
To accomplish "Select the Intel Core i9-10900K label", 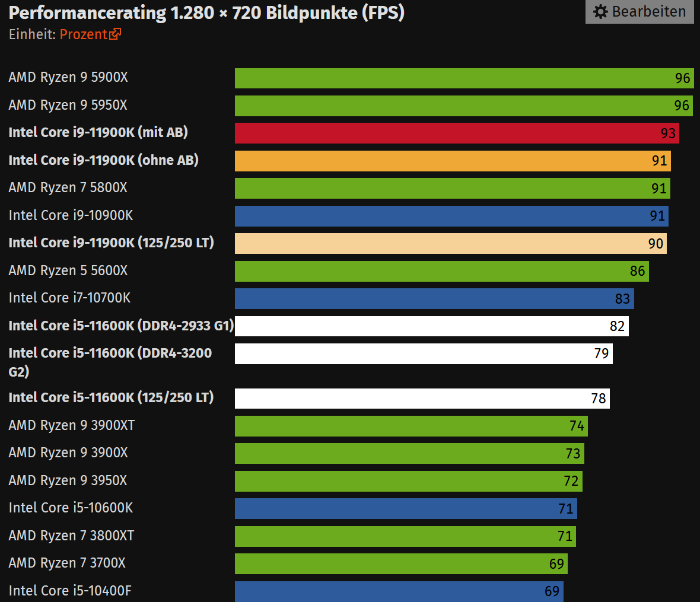I will pos(71,215).
